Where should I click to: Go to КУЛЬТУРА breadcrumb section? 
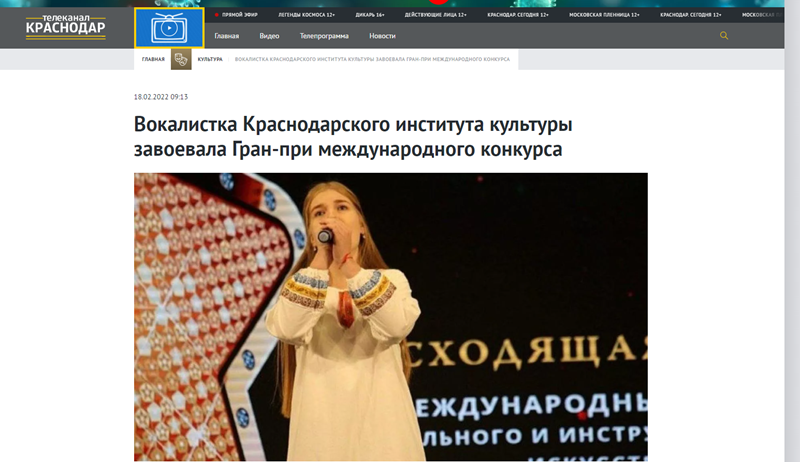pos(210,59)
